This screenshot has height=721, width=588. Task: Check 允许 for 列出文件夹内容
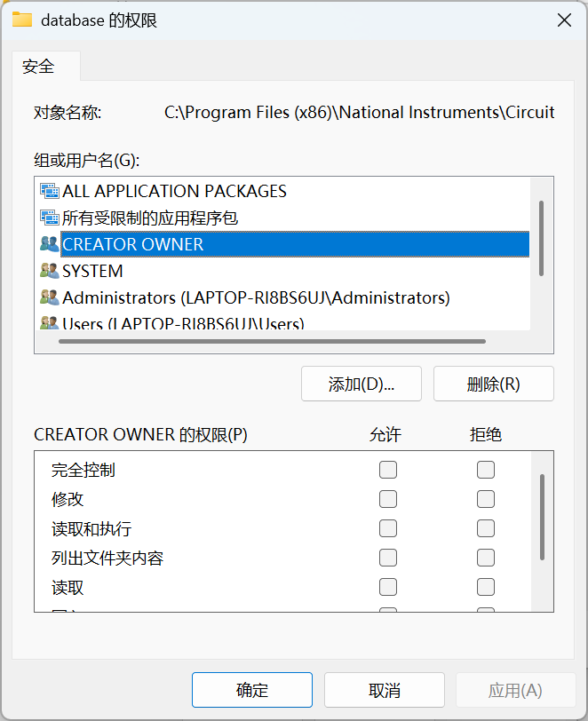(388, 558)
